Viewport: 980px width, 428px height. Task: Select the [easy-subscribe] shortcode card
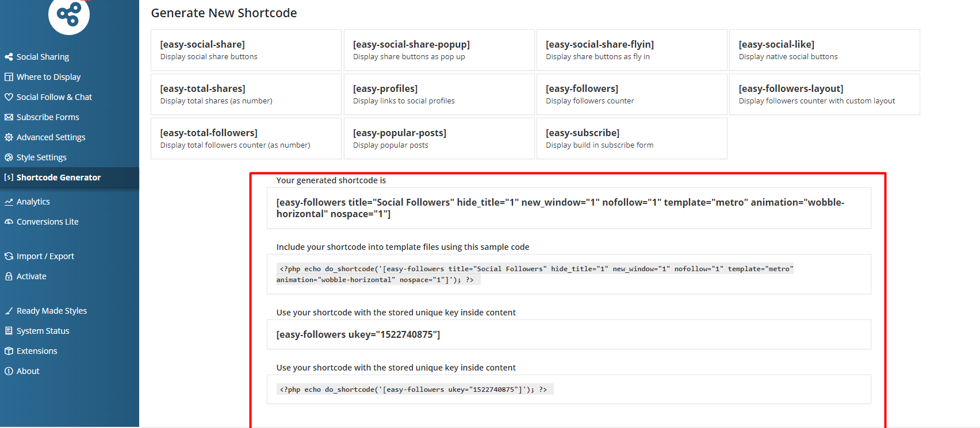pos(631,138)
